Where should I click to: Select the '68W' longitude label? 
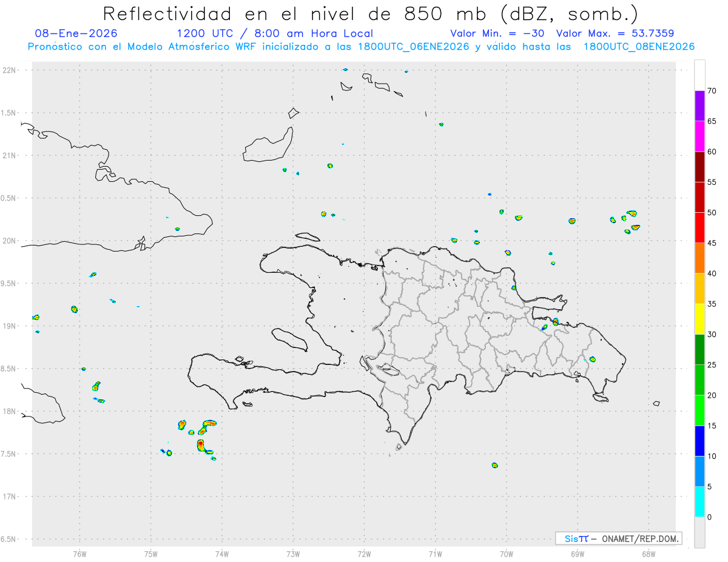point(649,554)
